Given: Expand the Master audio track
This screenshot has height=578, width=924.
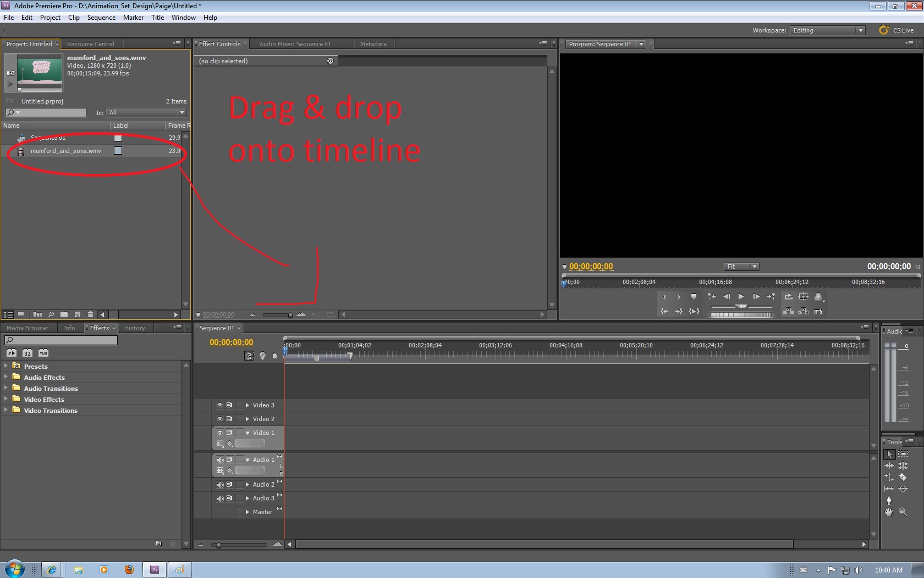Looking at the screenshot, I should 248,512.
